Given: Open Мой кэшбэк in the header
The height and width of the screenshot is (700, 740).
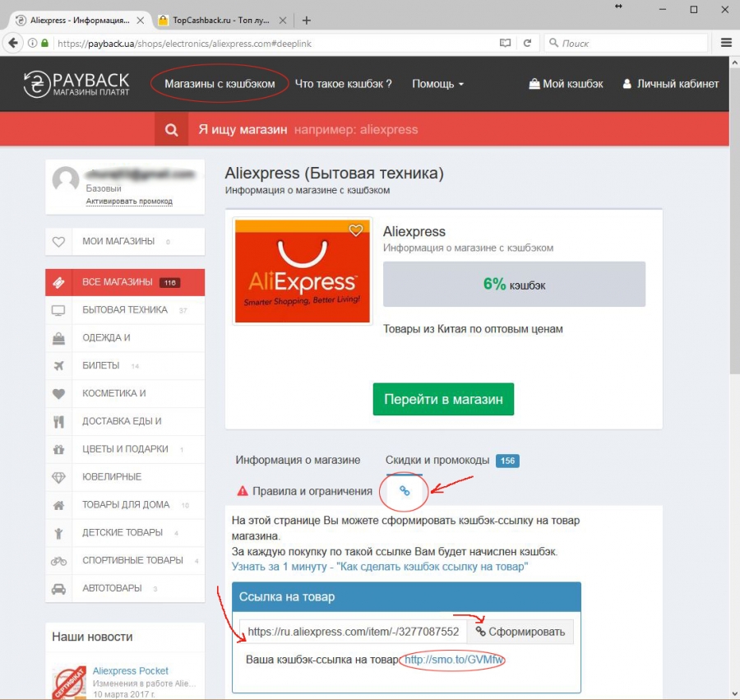Looking at the screenshot, I should 566,84.
